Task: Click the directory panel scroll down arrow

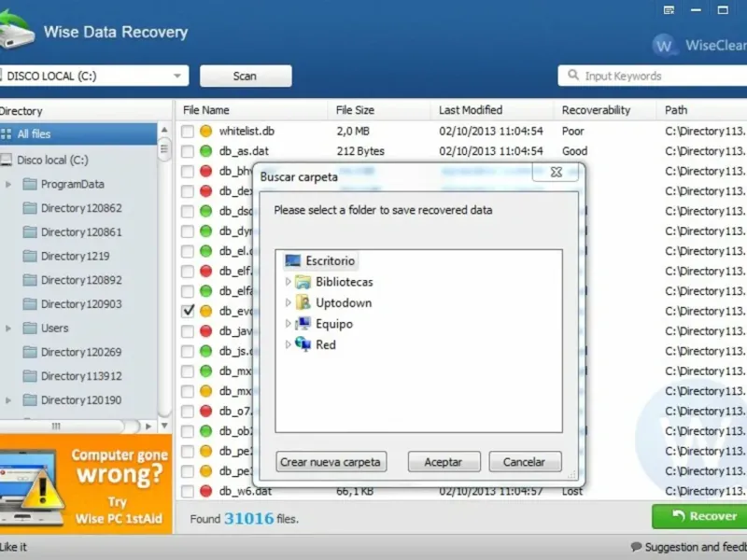Action: (164, 426)
